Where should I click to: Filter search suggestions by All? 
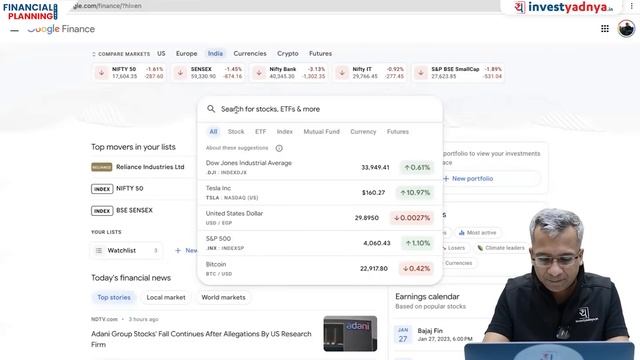tap(213, 131)
